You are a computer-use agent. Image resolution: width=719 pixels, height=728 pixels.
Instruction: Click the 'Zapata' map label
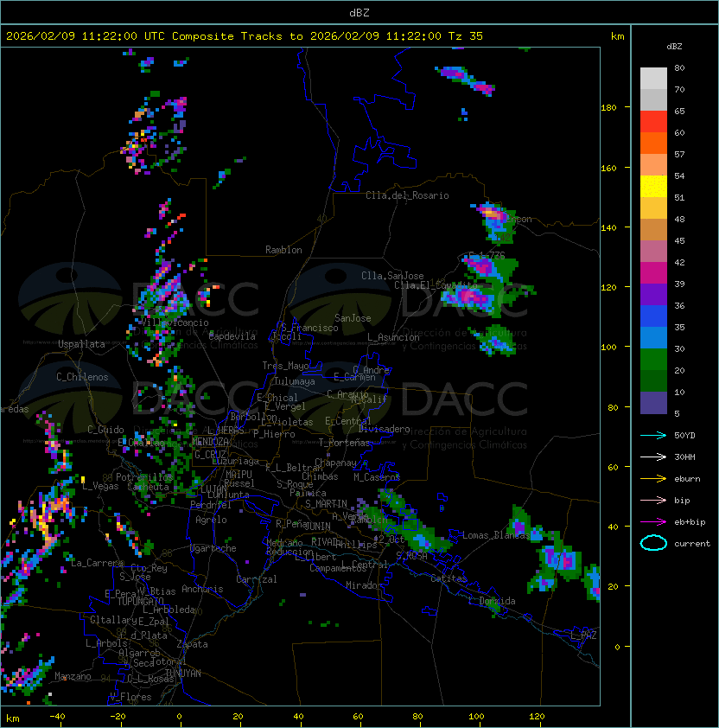pyautogui.click(x=192, y=644)
